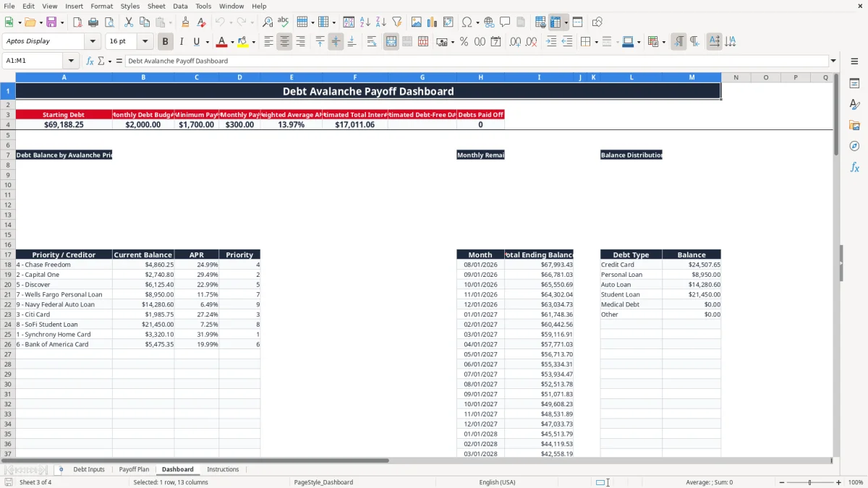The image size is (868, 488).
Task: Open the font size dropdown
Action: click(145, 42)
